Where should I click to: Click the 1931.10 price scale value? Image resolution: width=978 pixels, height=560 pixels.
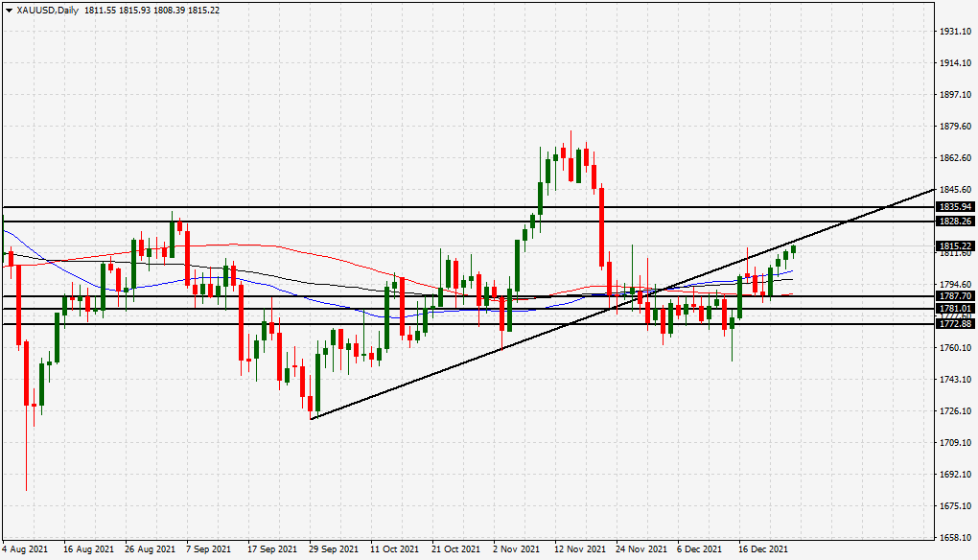pyautogui.click(x=956, y=32)
